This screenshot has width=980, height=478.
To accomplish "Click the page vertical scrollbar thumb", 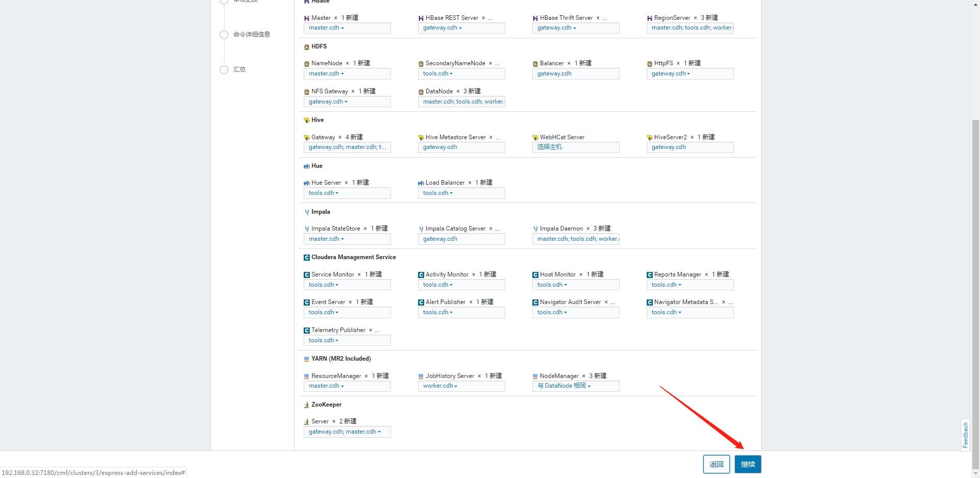I will tap(975, 293).
